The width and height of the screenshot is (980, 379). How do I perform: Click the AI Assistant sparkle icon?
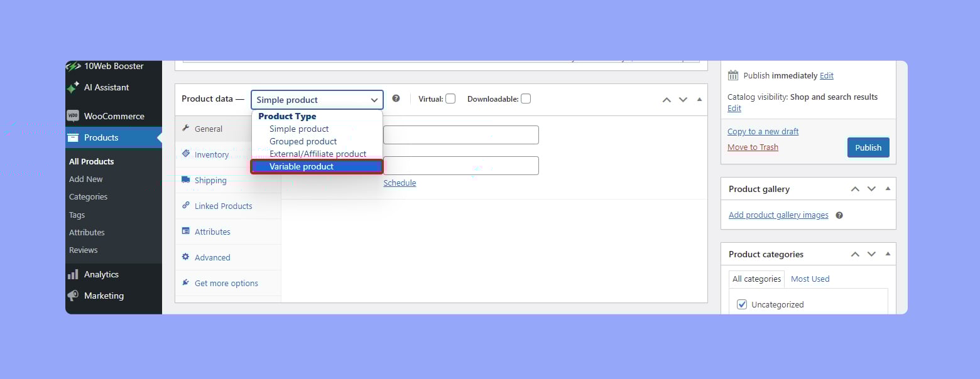point(73,87)
